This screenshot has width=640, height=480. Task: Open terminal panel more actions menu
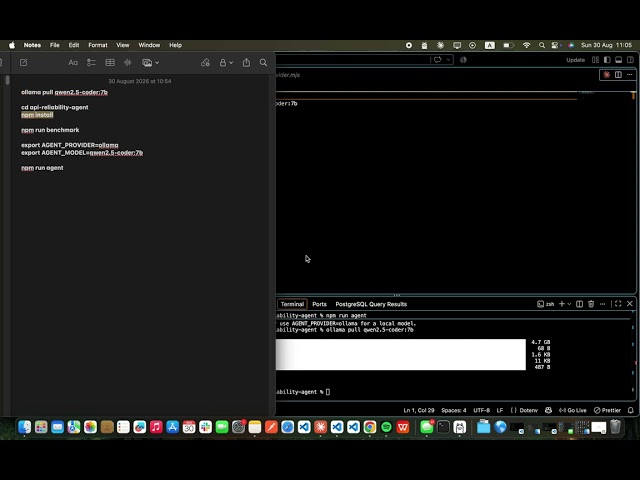click(x=602, y=304)
